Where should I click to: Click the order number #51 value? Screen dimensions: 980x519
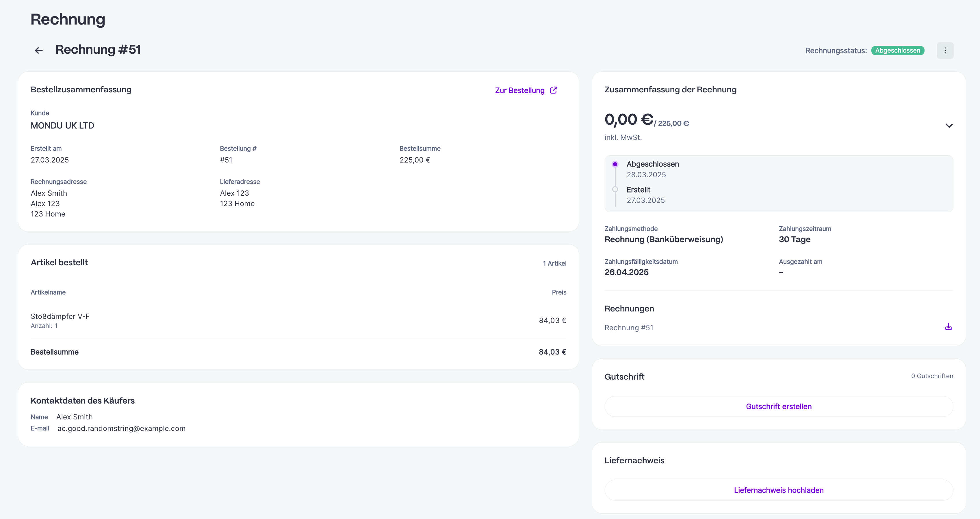pyautogui.click(x=226, y=160)
